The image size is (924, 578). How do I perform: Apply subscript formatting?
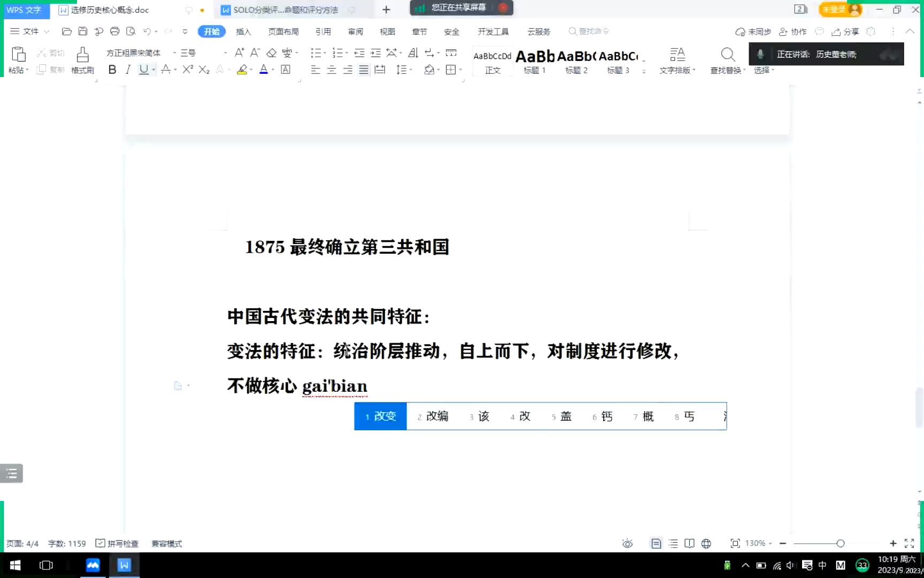tap(204, 70)
